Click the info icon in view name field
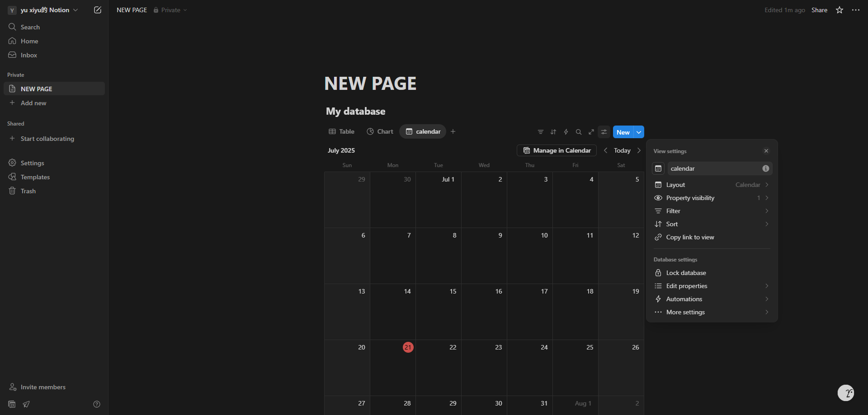The width and height of the screenshot is (868, 415). coord(766,168)
